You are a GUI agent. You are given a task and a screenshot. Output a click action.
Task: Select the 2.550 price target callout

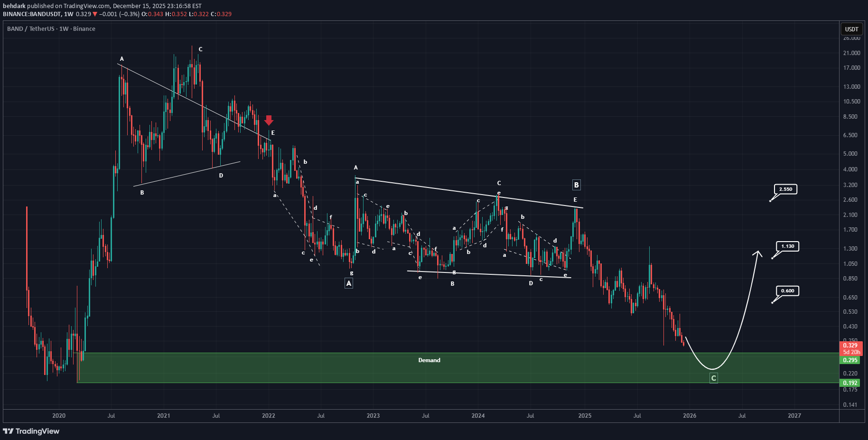pyautogui.click(x=785, y=189)
